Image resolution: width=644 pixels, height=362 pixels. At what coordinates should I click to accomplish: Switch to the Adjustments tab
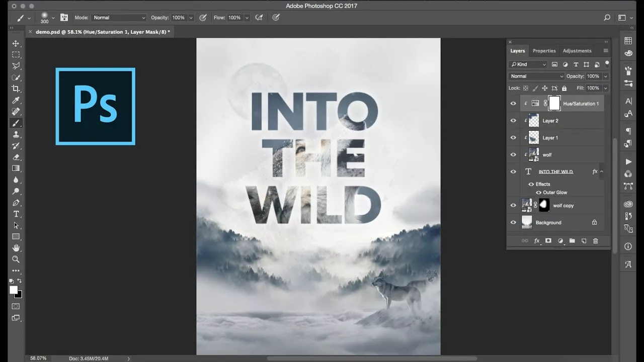(x=577, y=51)
